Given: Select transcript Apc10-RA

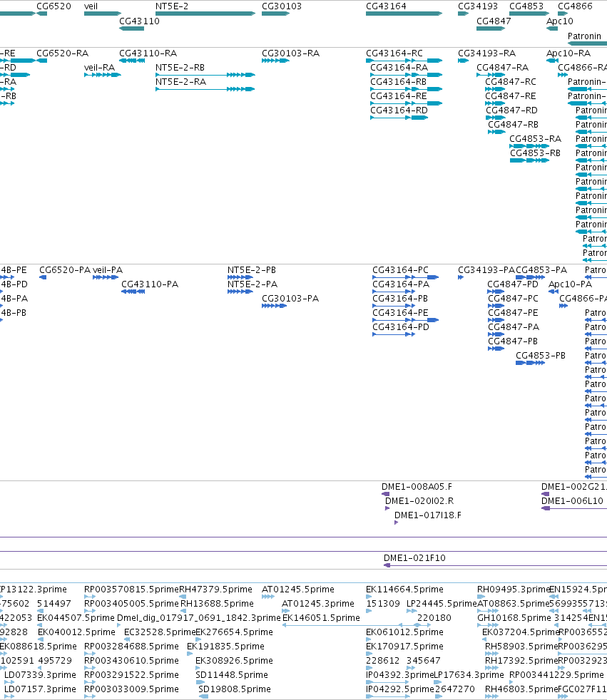Looking at the screenshot, I should [568, 53].
